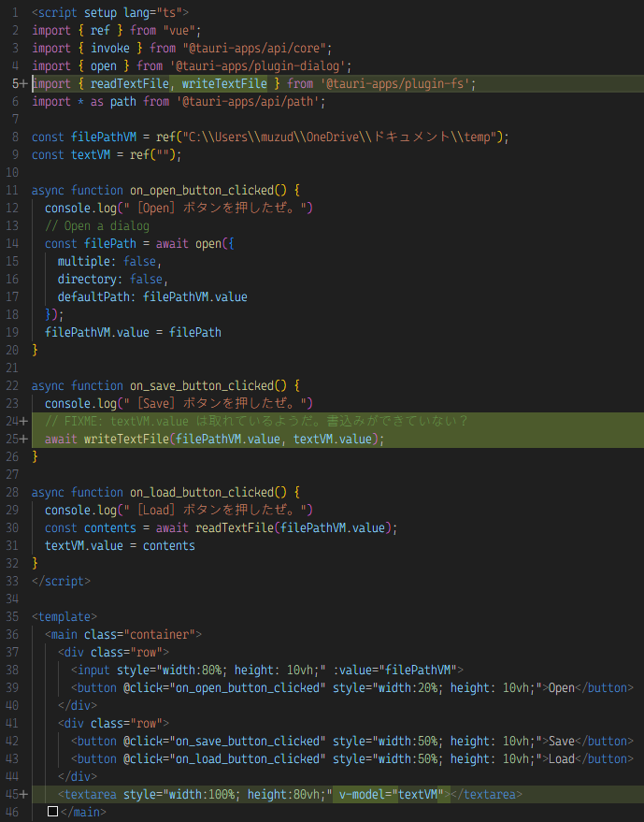This screenshot has height=822, width=644.
Task: Click the "Save" button label text on line 42
Action: [562, 742]
